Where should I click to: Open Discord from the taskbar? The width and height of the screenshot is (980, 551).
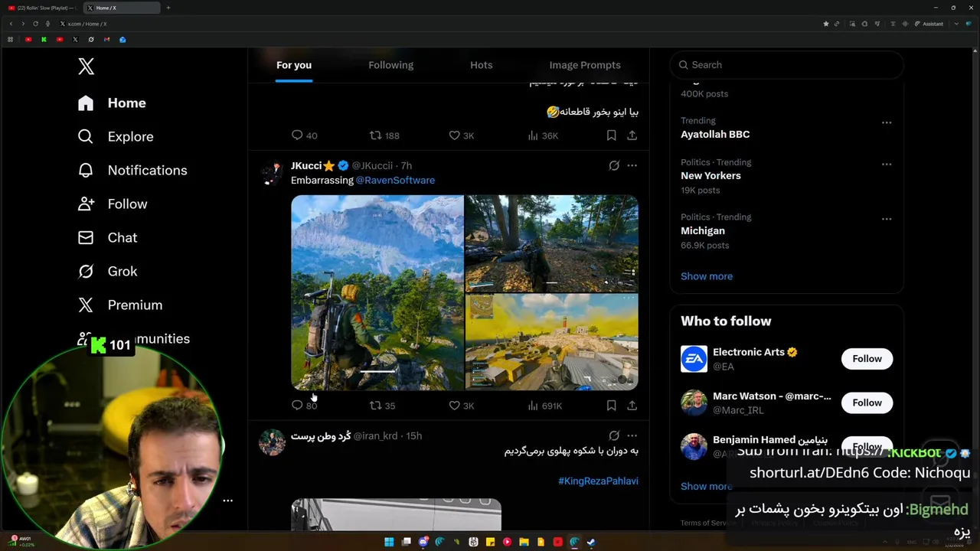423,542
